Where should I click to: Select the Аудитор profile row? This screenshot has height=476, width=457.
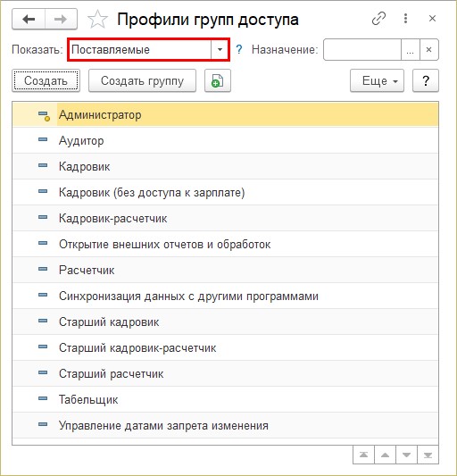click(x=226, y=140)
